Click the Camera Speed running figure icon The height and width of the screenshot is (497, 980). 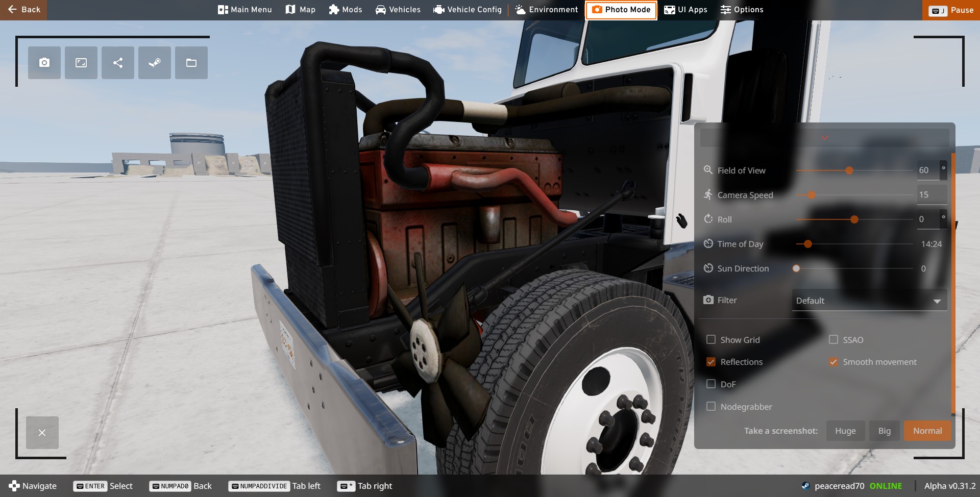(708, 194)
